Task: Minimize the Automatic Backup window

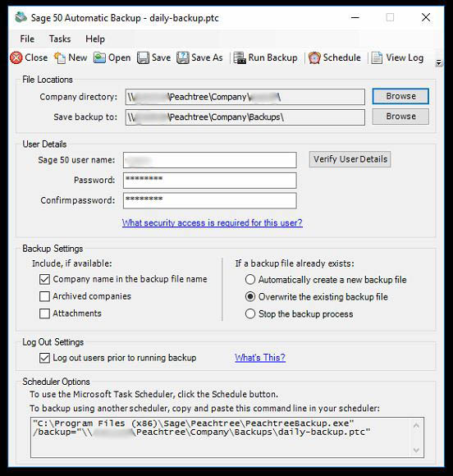Action: tap(355, 17)
